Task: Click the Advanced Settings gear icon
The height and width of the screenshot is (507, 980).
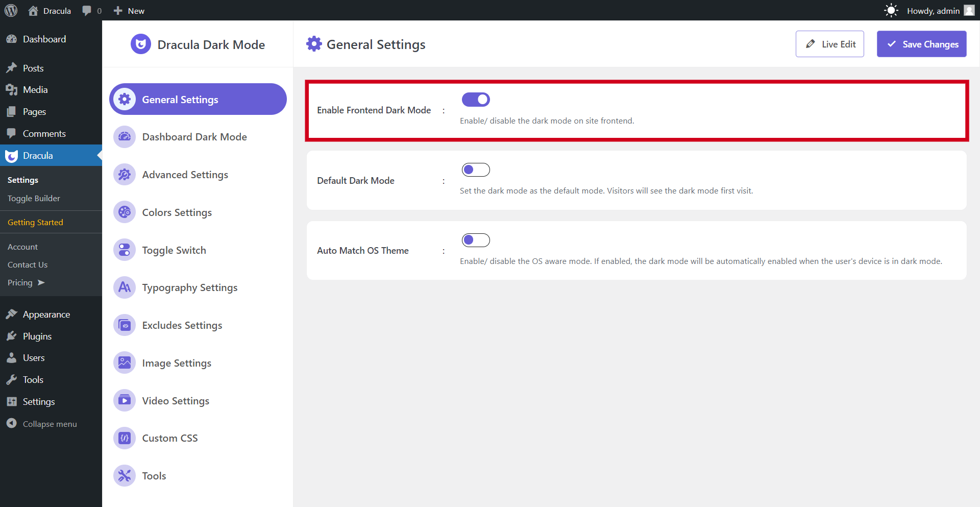Action: (125, 175)
